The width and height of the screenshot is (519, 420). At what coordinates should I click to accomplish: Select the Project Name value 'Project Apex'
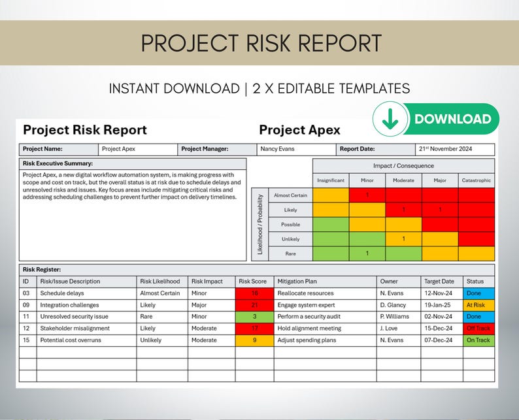[x=118, y=149]
